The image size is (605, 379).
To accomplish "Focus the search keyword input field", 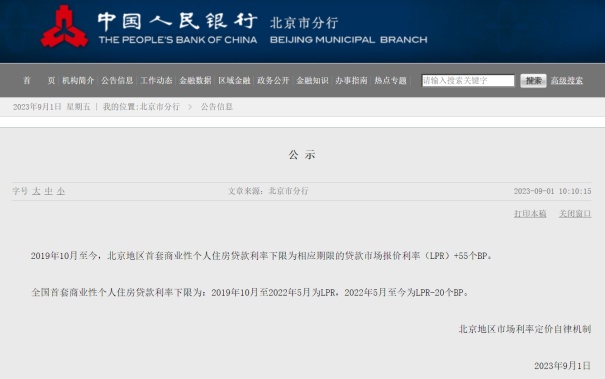I will pyautogui.click(x=468, y=80).
